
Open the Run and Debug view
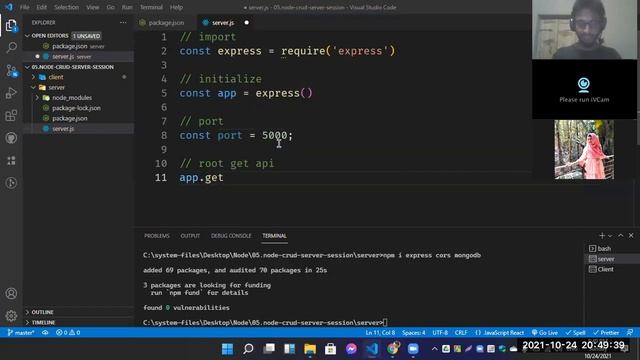(11, 93)
